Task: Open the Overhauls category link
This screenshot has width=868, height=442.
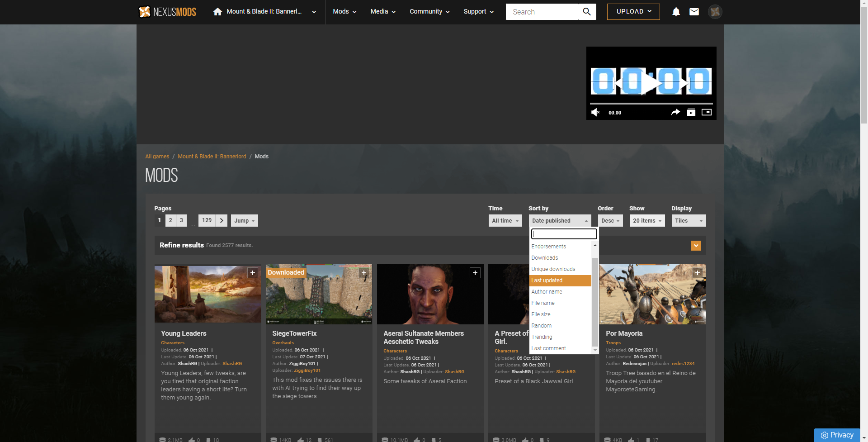Action: coord(283,343)
